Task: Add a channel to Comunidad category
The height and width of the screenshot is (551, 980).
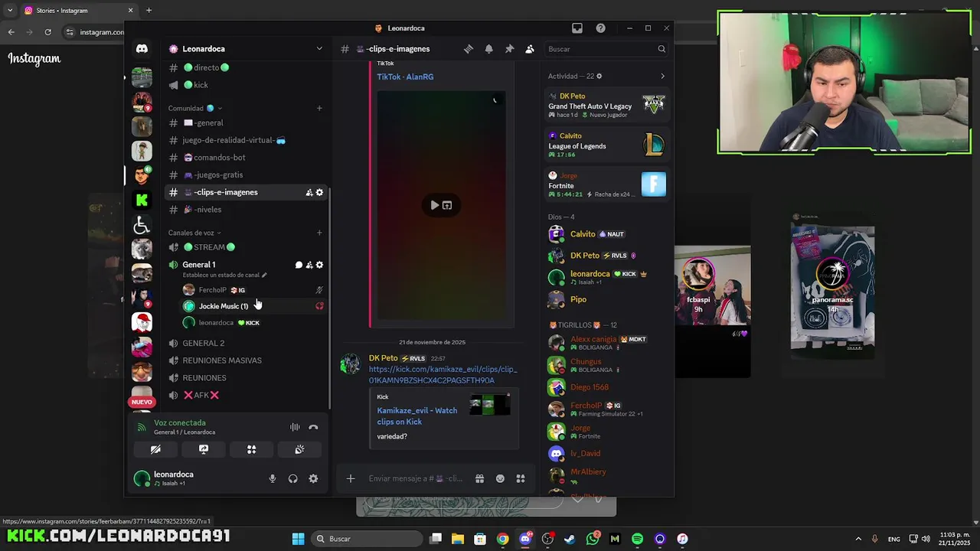Action: point(319,108)
